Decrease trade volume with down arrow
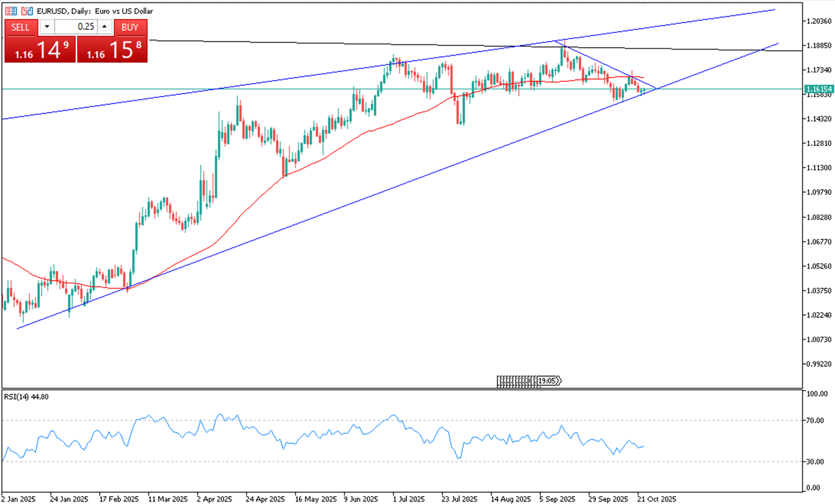Screen dimensions: 835x504 point(47,27)
